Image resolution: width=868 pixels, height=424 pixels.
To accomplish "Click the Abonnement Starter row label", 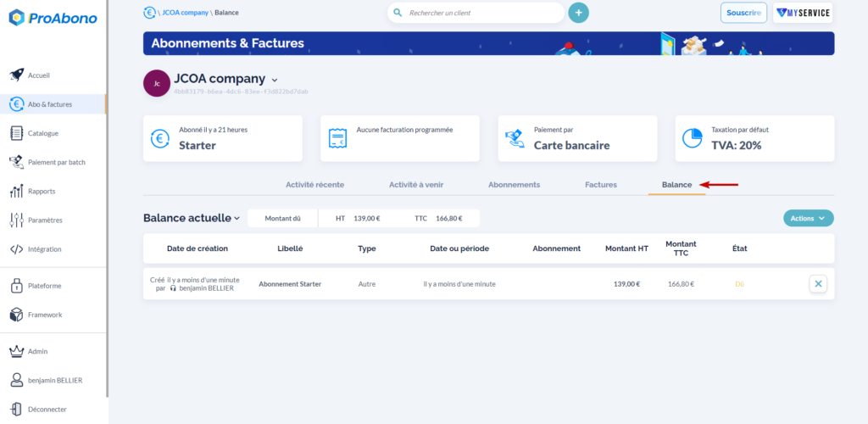I will tap(290, 284).
